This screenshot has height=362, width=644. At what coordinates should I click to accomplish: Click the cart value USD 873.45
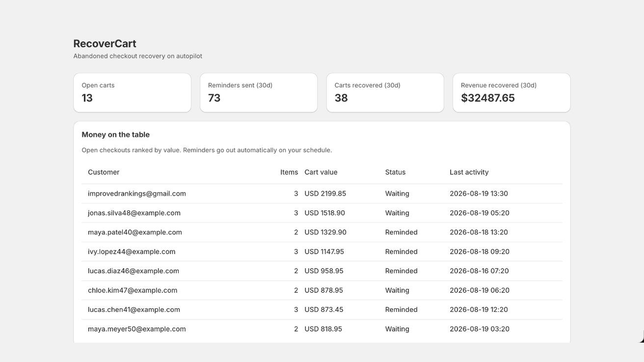point(324,309)
